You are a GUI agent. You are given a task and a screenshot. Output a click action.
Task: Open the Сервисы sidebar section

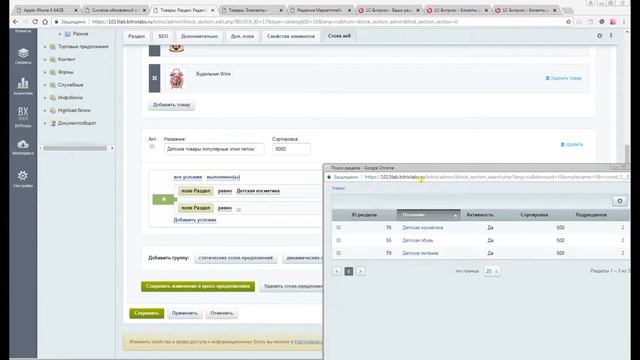point(23,56)
